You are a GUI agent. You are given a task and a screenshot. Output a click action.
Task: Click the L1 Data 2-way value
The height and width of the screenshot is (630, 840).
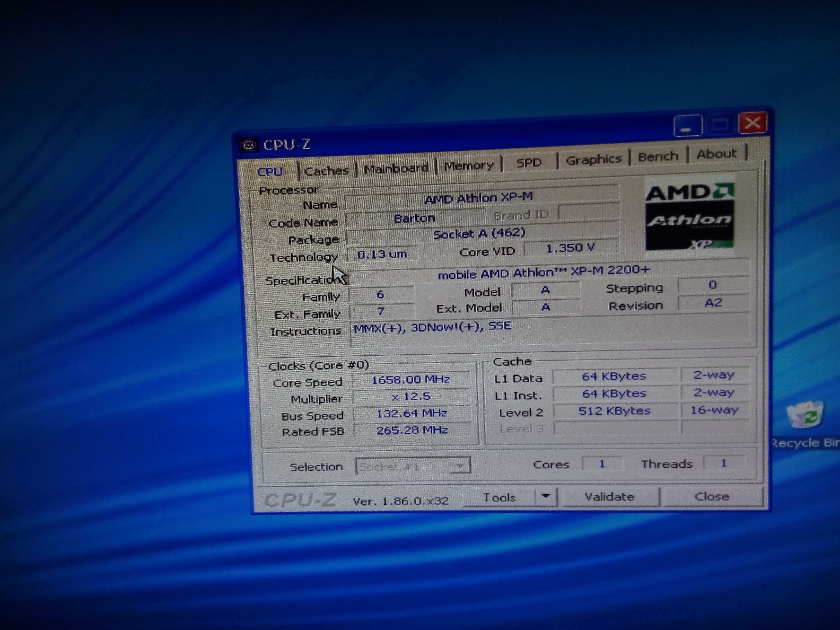(x=714, y=375)
